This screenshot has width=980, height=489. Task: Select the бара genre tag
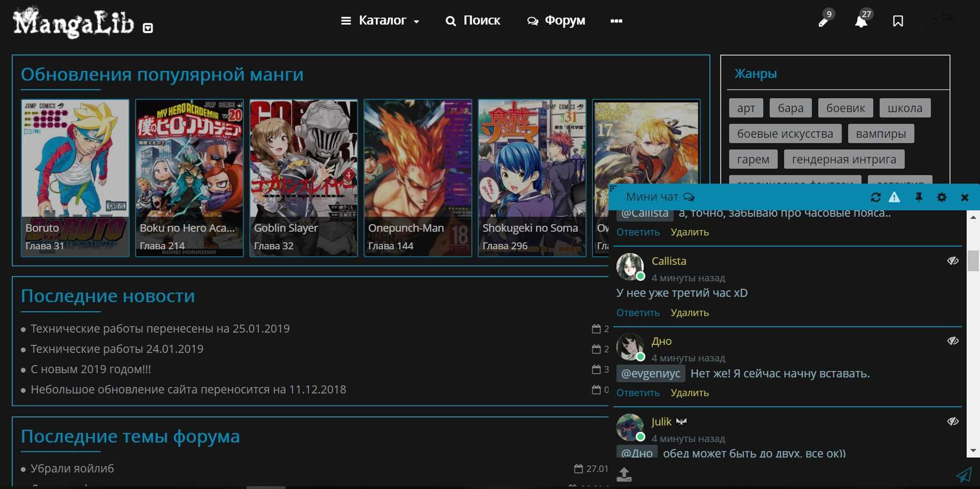(x=791, y=108)
